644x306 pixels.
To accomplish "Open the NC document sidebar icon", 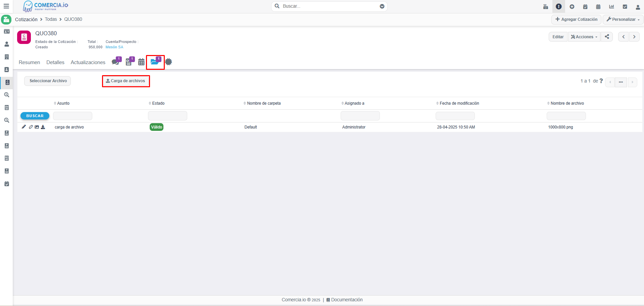I will point(7,158).
